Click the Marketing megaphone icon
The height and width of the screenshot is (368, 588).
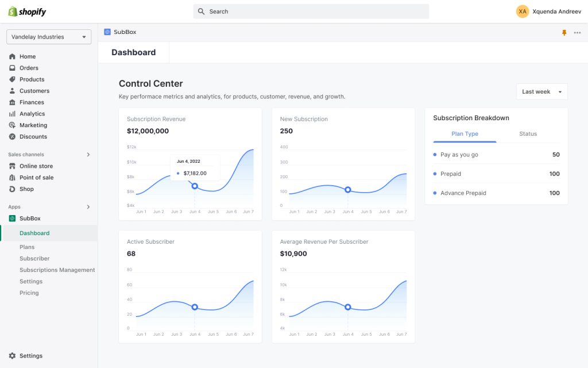point(13,125)
